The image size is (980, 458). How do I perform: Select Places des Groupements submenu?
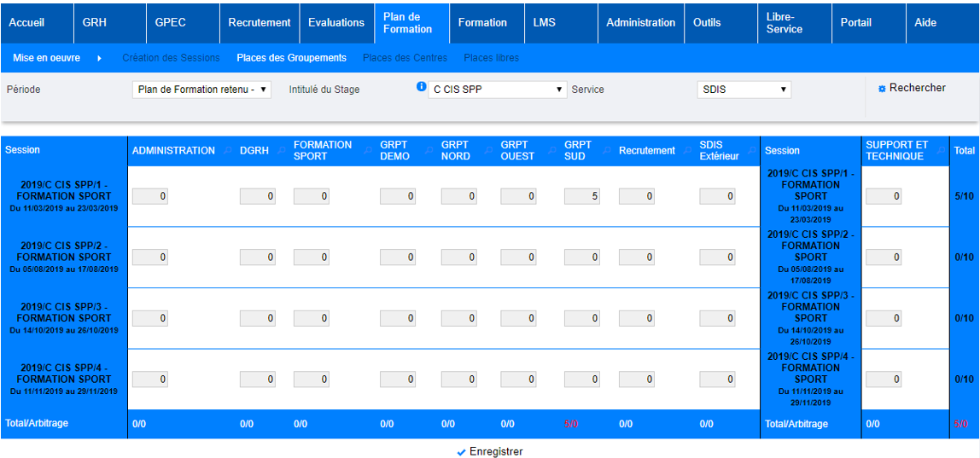point(291,58)
